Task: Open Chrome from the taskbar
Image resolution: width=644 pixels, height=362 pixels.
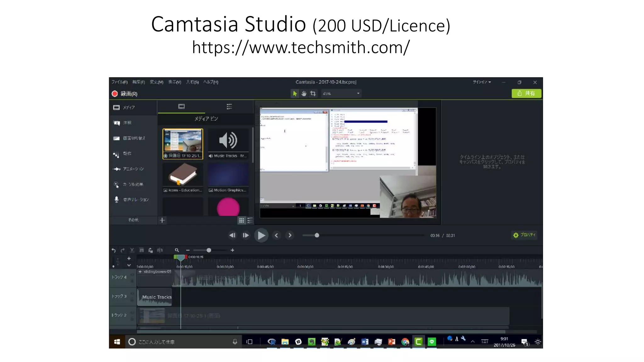Action: click(405, 342)
